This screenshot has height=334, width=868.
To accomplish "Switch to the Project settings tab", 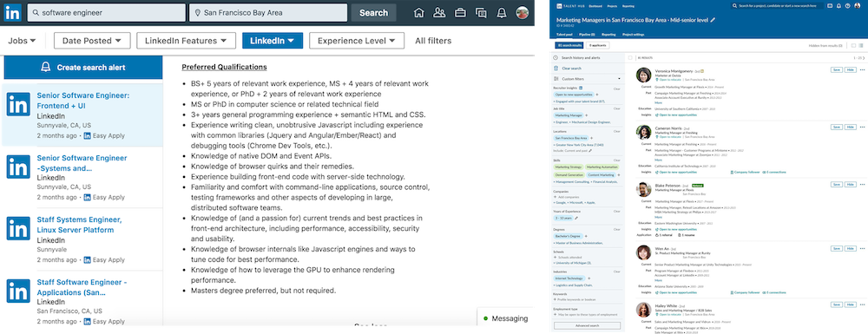I will click(634, 35).
